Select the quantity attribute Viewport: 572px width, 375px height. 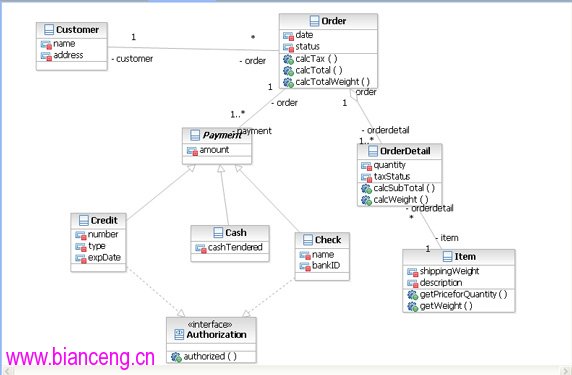coord(389,165)
